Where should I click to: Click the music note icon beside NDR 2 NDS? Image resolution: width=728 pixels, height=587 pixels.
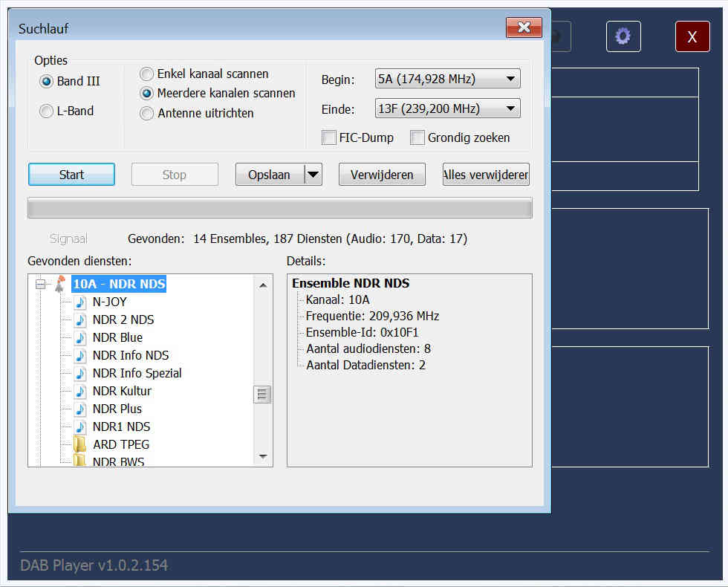point(80,320)
